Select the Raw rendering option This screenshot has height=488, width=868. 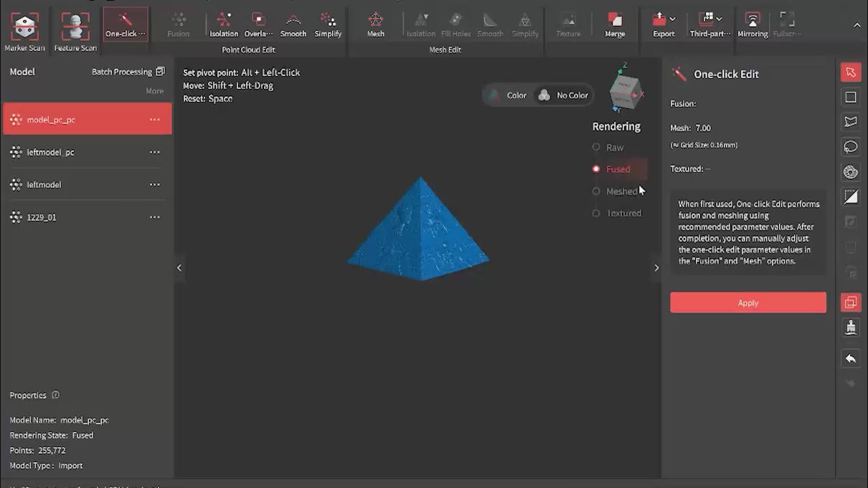click(597, 148)
